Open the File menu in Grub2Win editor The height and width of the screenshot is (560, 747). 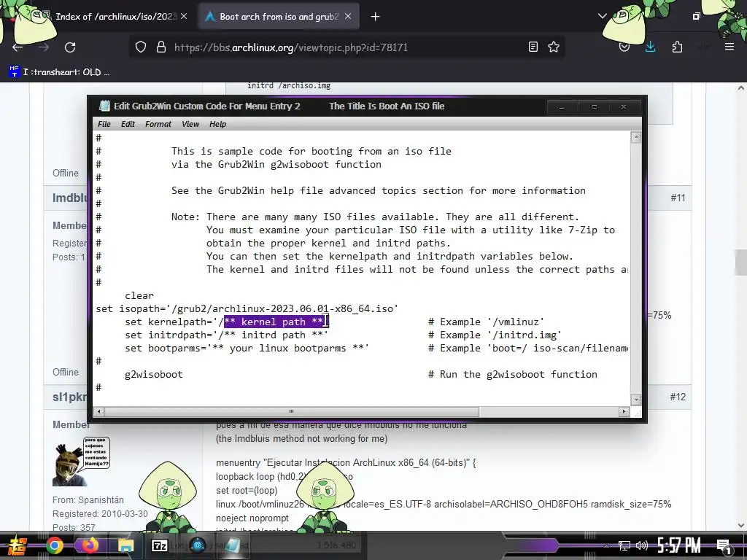click(104, 124)
